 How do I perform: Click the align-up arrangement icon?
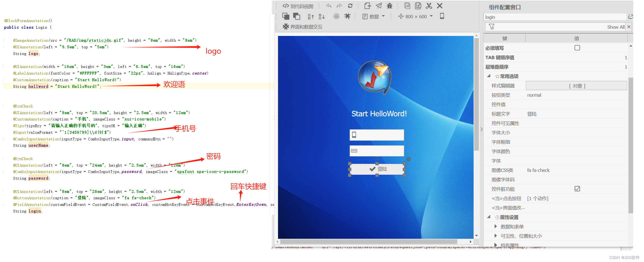point(311,17)
